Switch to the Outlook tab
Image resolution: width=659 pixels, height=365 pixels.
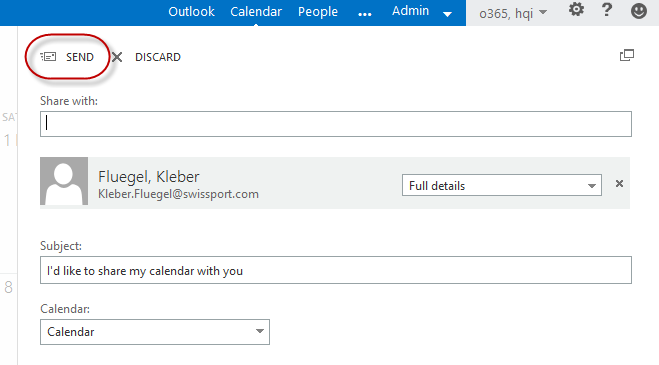tap(191, 12)
